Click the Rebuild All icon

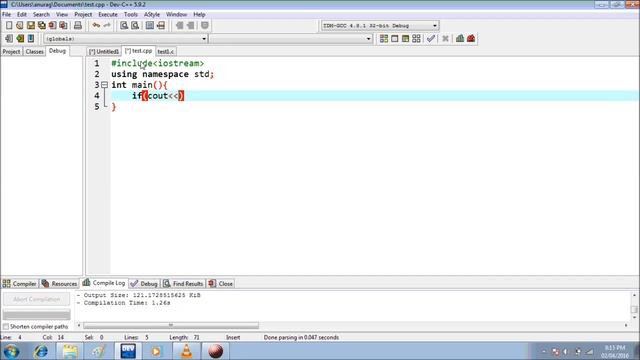(x=416, y=38)
